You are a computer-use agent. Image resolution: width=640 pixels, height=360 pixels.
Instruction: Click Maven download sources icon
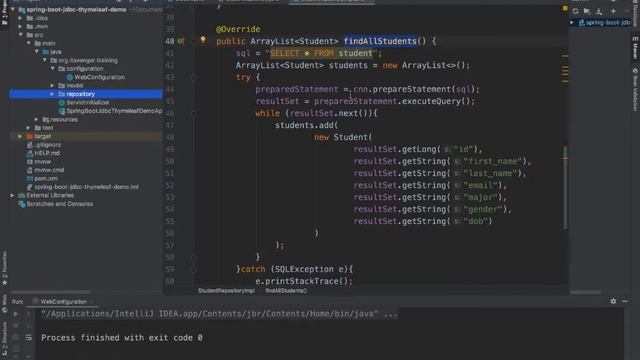[599, 11]
